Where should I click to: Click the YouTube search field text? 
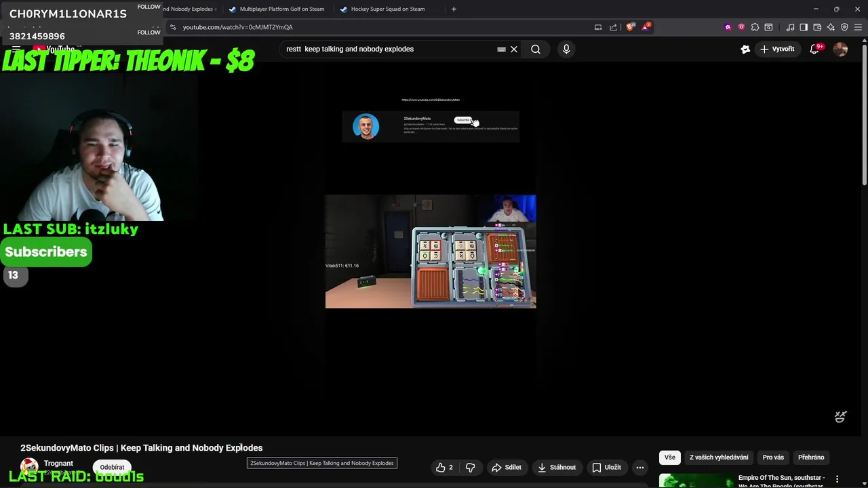pyautogui.click(x=350, y=49)
